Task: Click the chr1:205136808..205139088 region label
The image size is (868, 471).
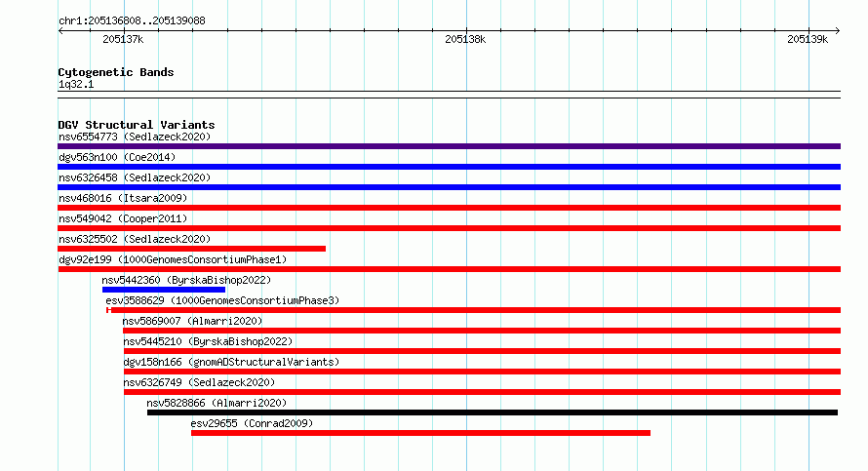Action: (132, 20)
